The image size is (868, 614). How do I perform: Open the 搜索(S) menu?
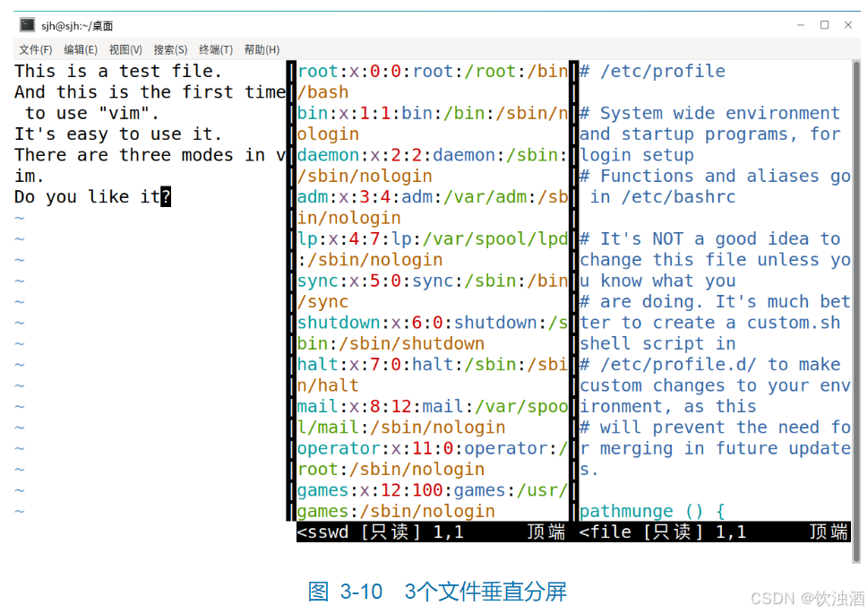point(170,50)
